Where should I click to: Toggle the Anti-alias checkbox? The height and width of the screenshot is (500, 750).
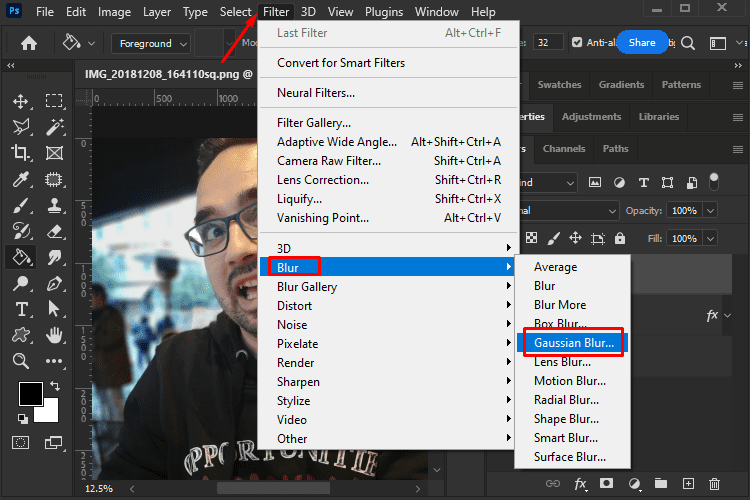(577, 43)
